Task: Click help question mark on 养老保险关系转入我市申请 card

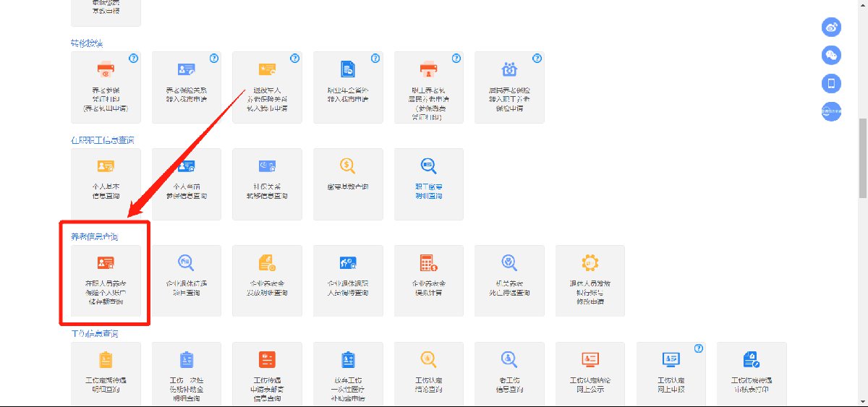Action: 214,59
